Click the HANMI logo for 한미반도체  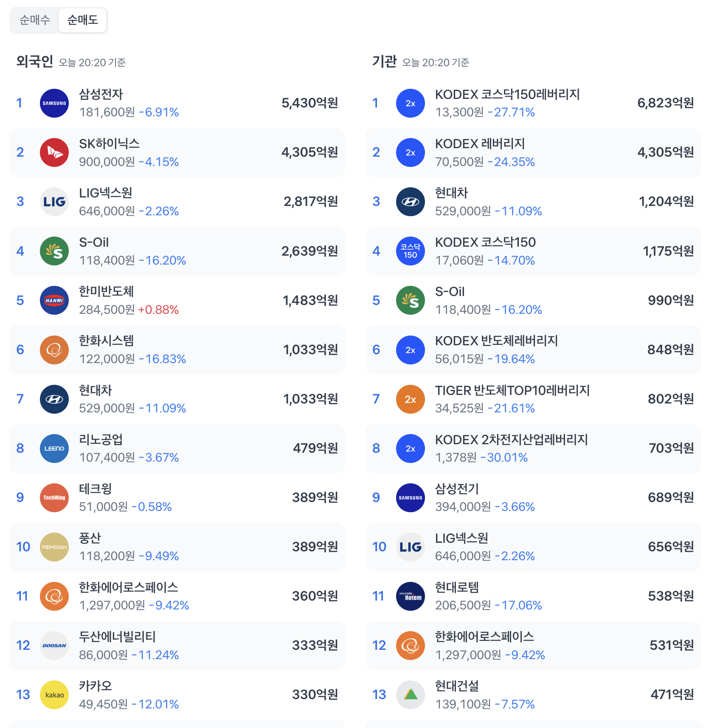coord(54,300)
